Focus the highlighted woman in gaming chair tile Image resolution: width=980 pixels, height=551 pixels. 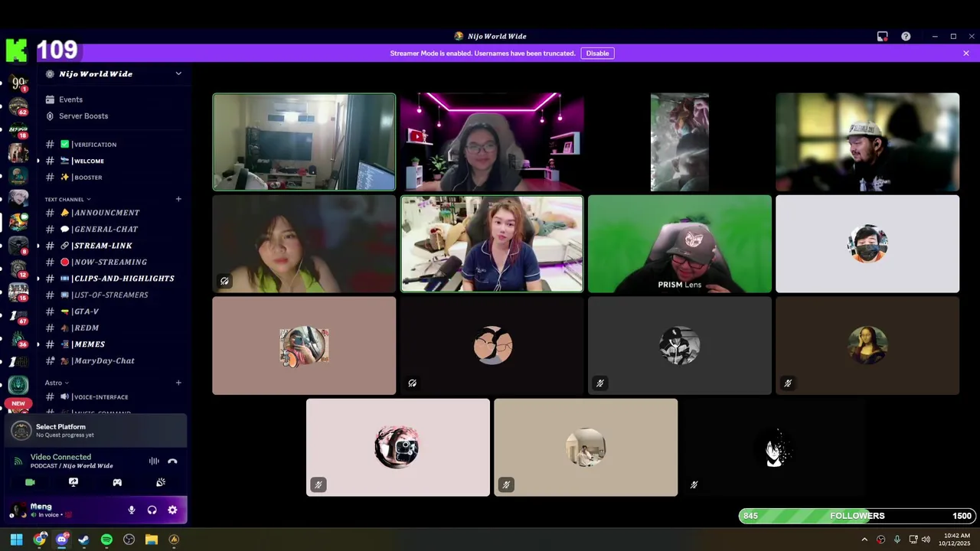coord(492,244)
